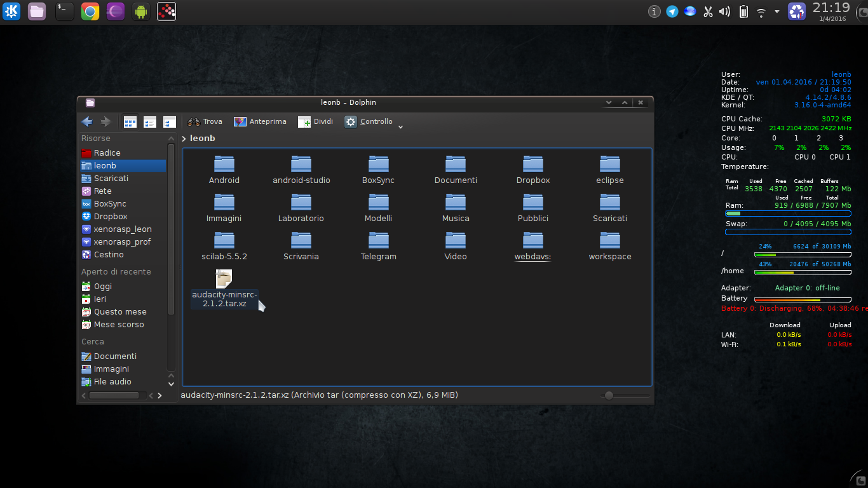Click the Back navigation arrow in Dolphin

(87, 122)
